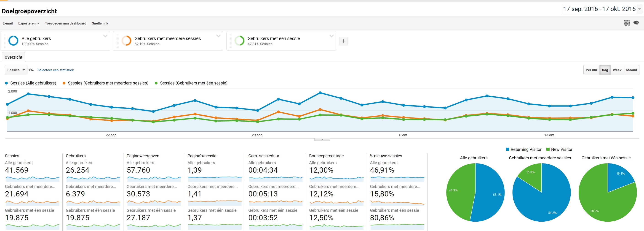Expand Gebruikers met meerdere sessies segment chevron
This screenshot has height=231, width=644.
218,36
